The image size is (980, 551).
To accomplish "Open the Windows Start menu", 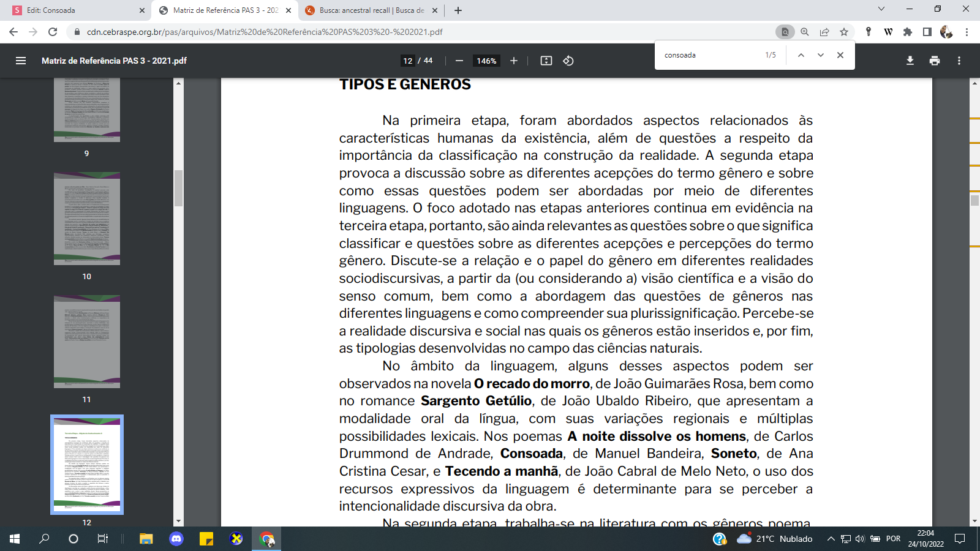I will pyautogui.click(x=15, y=539).
